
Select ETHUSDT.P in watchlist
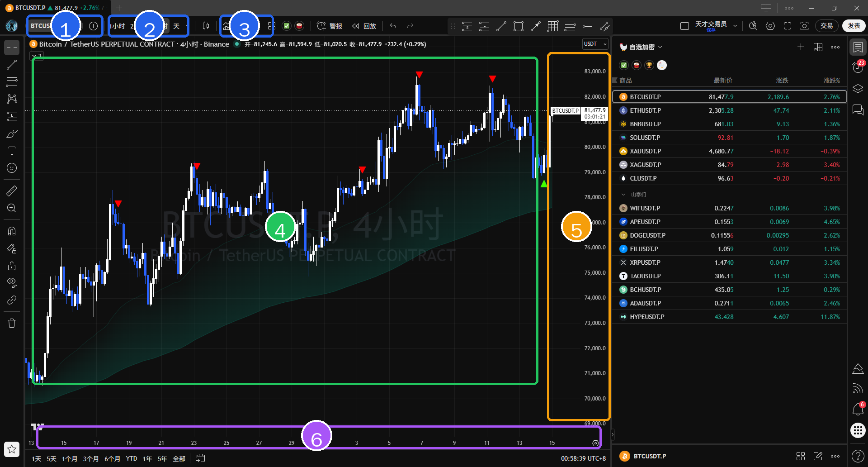pos(730,110)
